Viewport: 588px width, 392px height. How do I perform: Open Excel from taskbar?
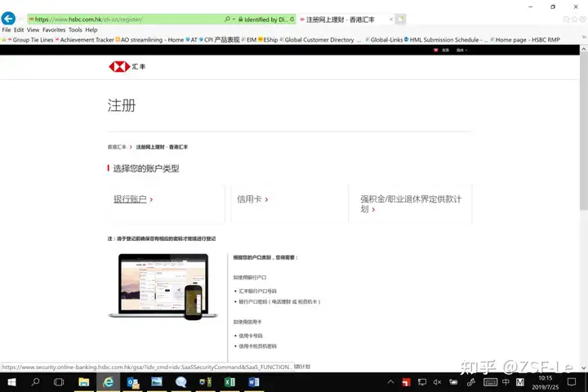click(x=229, y=382)
